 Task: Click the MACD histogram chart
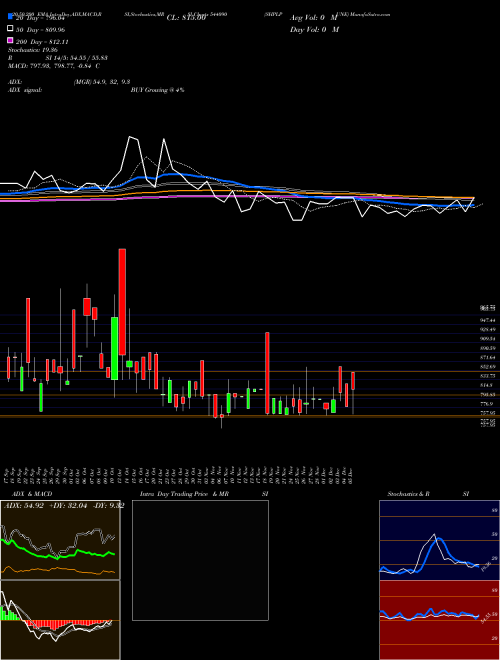click(x=60, y=620)
